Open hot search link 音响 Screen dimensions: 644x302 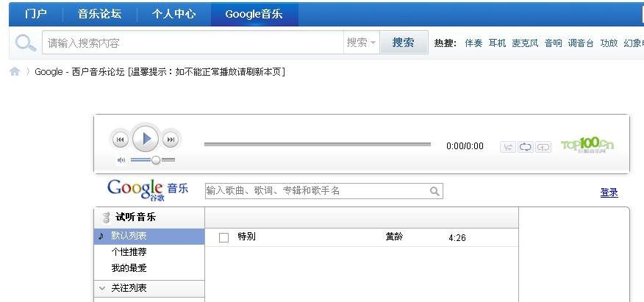[554, 43]
